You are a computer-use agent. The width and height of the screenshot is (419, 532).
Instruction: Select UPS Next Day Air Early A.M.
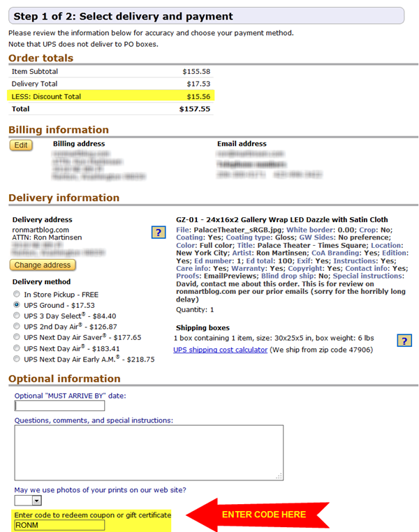[17, 359]
